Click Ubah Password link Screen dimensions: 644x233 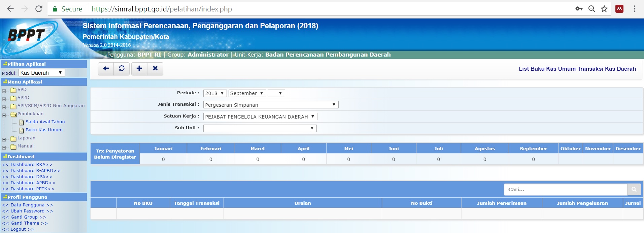click(28, 211)
